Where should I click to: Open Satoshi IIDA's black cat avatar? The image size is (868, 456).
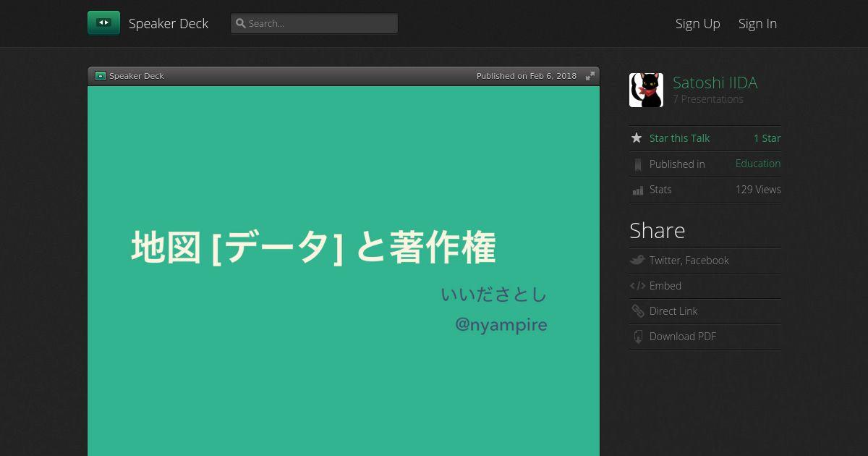pos(646,90)
